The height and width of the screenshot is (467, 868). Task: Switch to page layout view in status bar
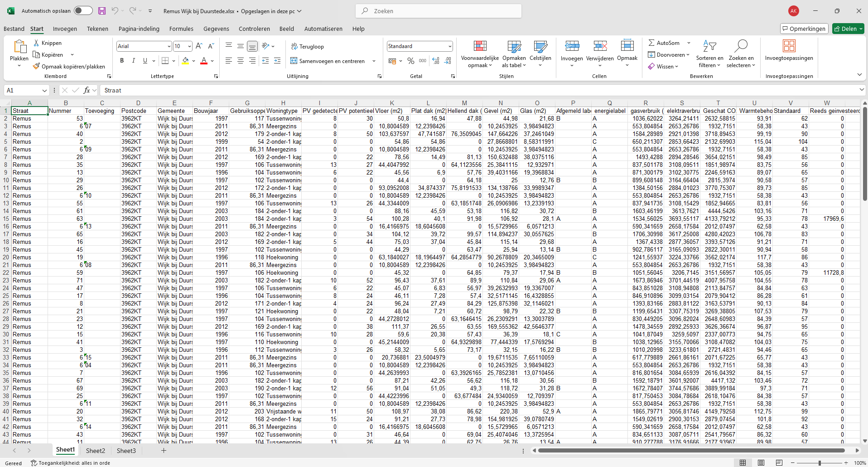coord(761,463)
